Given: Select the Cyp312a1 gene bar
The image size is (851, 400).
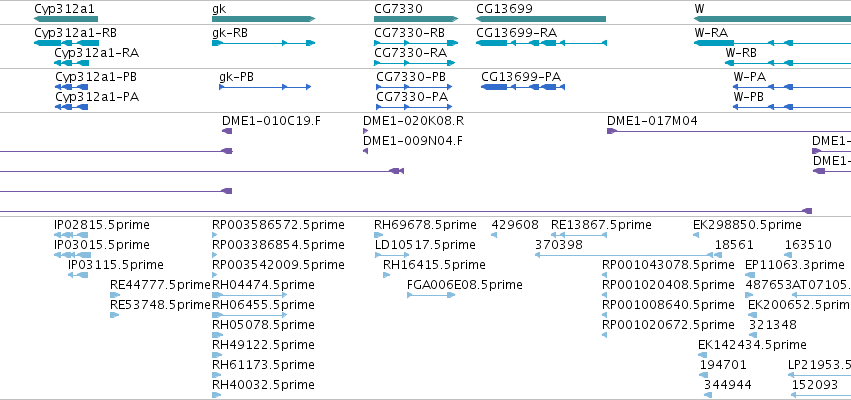Looking at the screenshot, I should pyautogui.click(x=66, y=19).
